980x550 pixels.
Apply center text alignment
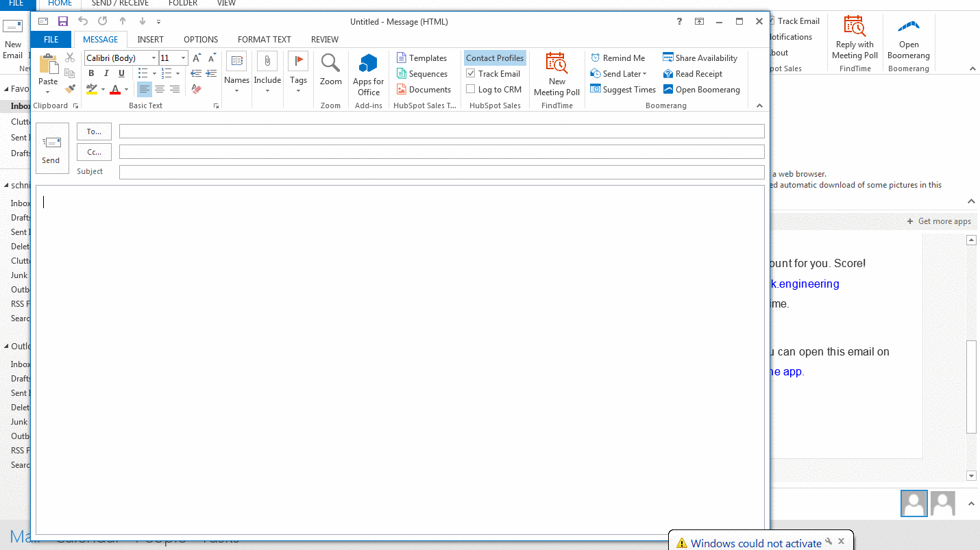click(x=160, y=89)
